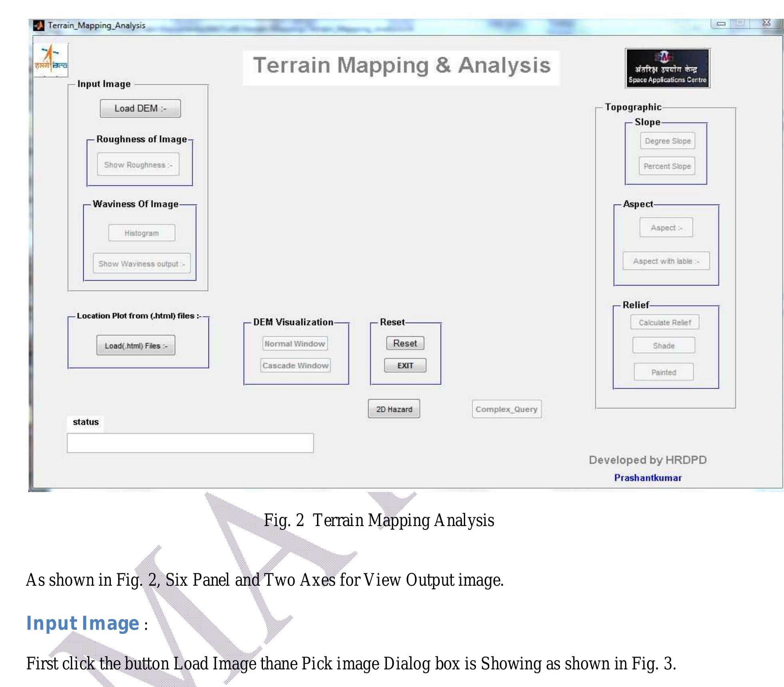Click the ISRO logo icon

[x=51, y=60]
